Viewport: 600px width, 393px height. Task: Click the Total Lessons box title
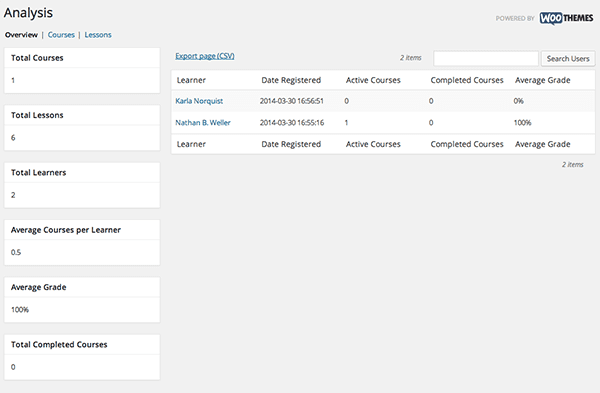click(x=37, y=115)
